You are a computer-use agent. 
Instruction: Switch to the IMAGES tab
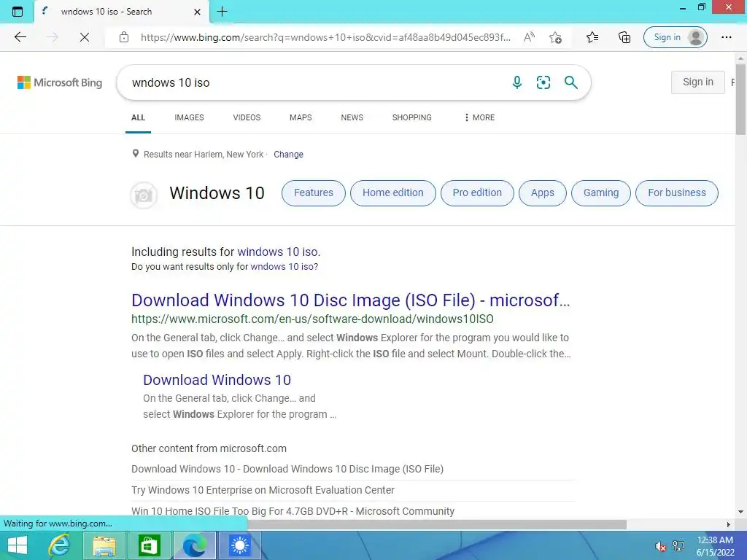pyautogui.click(x=189, y=117)
